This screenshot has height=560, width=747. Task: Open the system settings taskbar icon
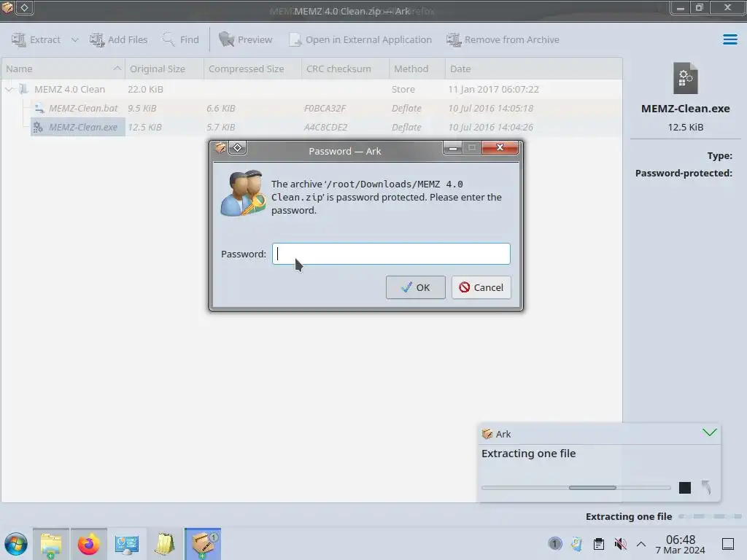point(127,544)
